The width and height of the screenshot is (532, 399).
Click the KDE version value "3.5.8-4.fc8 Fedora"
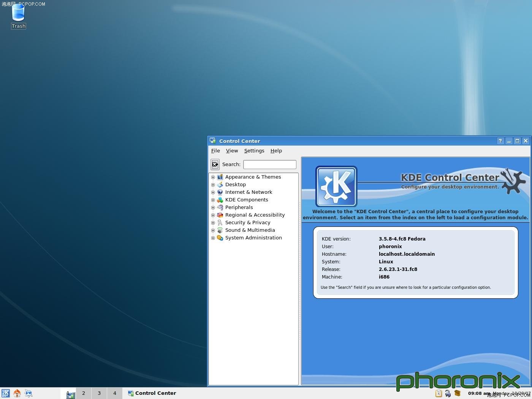(x=402, y=239)
